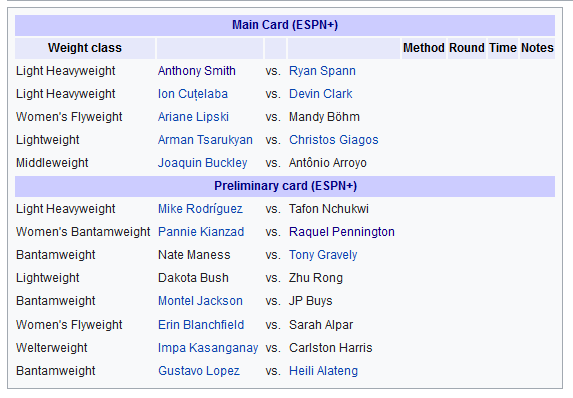Open the Impa Kasanganay link

(208, 348)
